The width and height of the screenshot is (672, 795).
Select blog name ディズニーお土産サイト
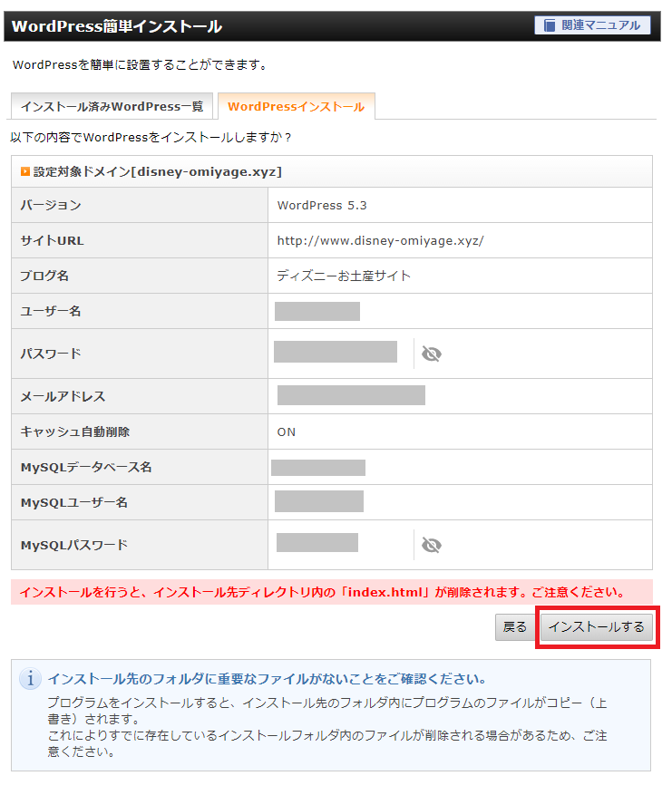tap(344, 276)
